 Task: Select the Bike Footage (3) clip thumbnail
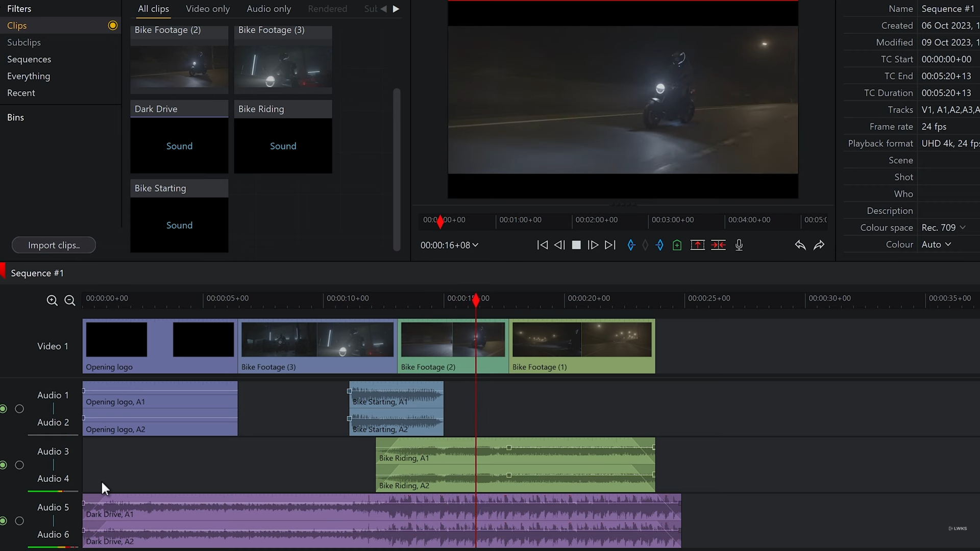click(283, 66)
